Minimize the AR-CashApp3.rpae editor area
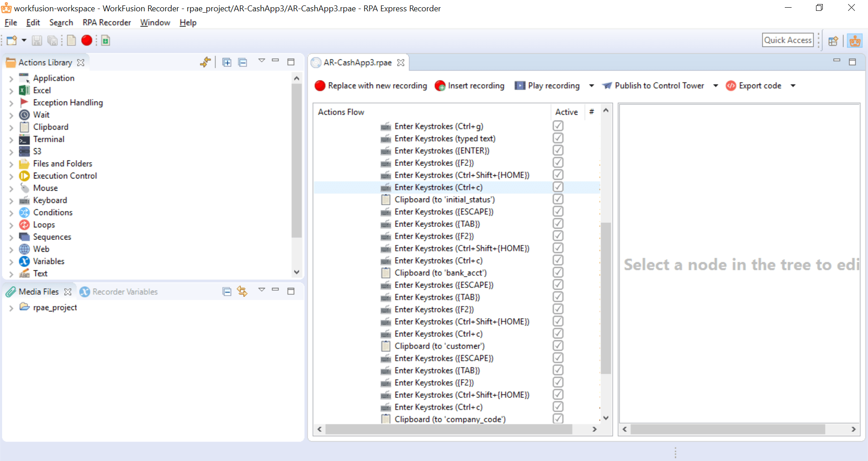The width and height of the screenshot is (868, 461). (x=837, y=60)
